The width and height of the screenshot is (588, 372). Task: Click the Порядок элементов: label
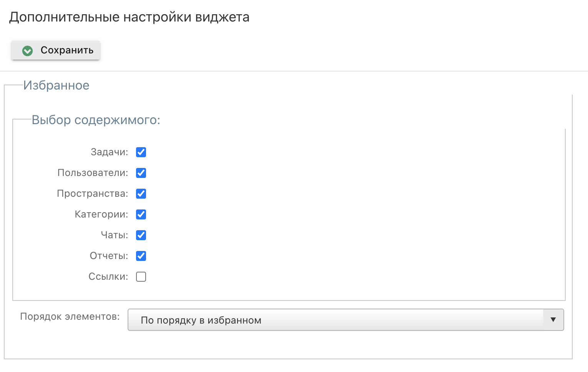point(70,317)
